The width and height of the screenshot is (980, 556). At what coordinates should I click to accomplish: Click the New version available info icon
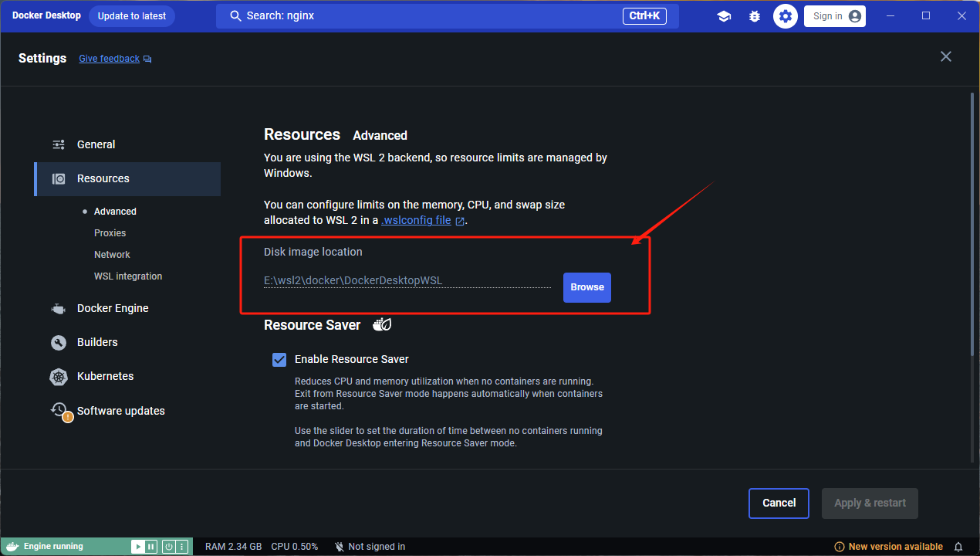click(840, 547)
